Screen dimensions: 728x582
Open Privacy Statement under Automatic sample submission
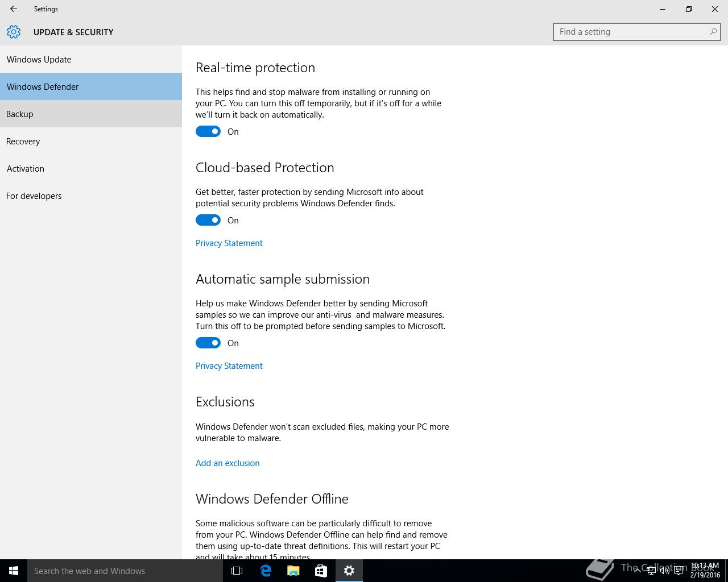[x=229, y=365]
